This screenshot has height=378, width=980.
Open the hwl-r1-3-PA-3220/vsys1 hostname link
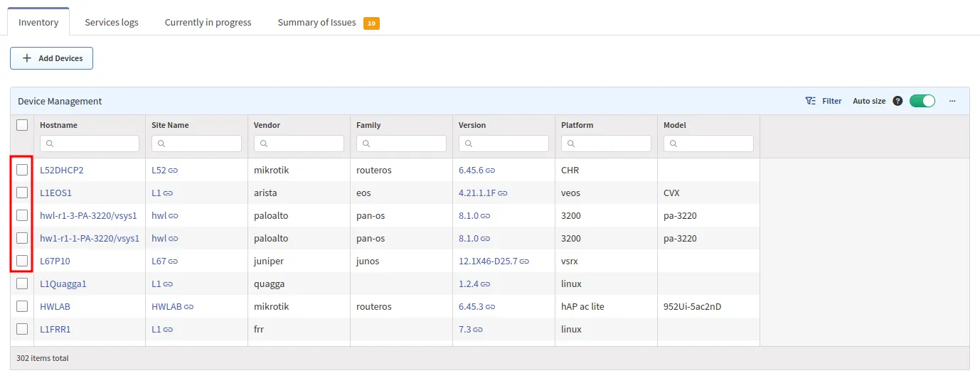pyautogui.click(x=88, y=215)
